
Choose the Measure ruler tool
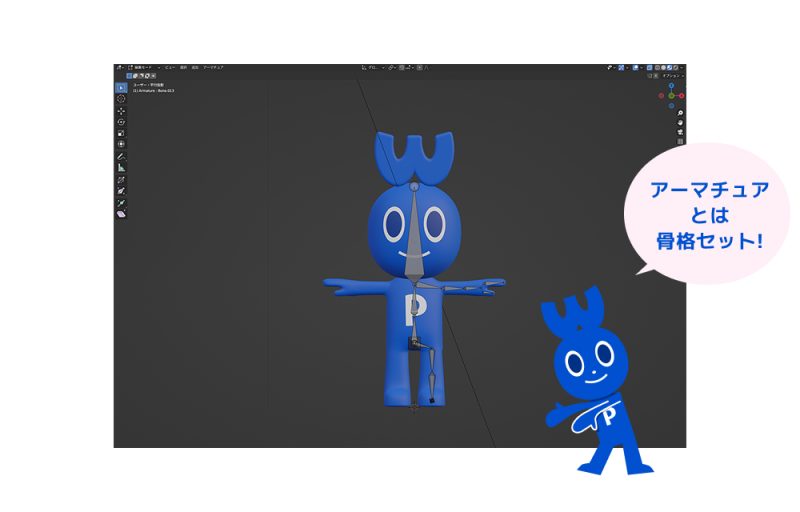(x=121, y=168)
